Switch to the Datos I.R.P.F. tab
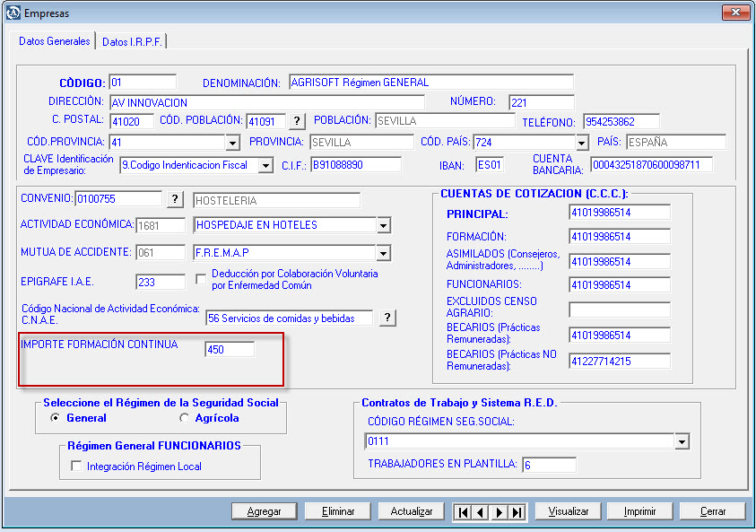Image resolution: width=756 pixels, height=532 pixels. pyautogui.click(x=132, y=41)
